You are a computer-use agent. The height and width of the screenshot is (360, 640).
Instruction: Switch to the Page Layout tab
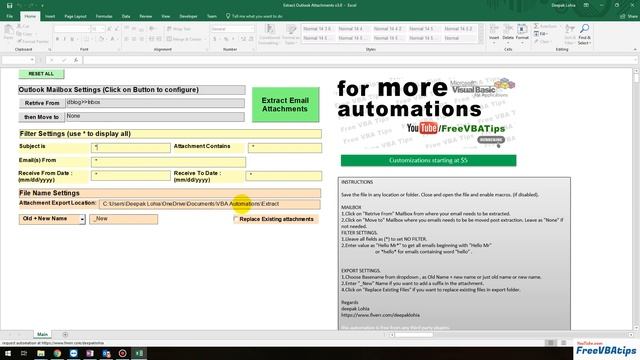76,16
